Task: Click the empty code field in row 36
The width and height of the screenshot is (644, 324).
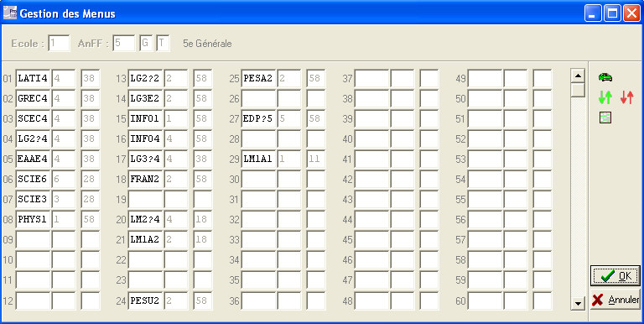Action: click(x=259, y=301)
